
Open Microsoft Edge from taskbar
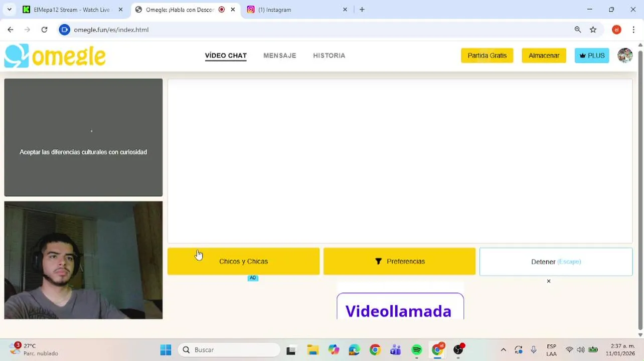(354, 350)
